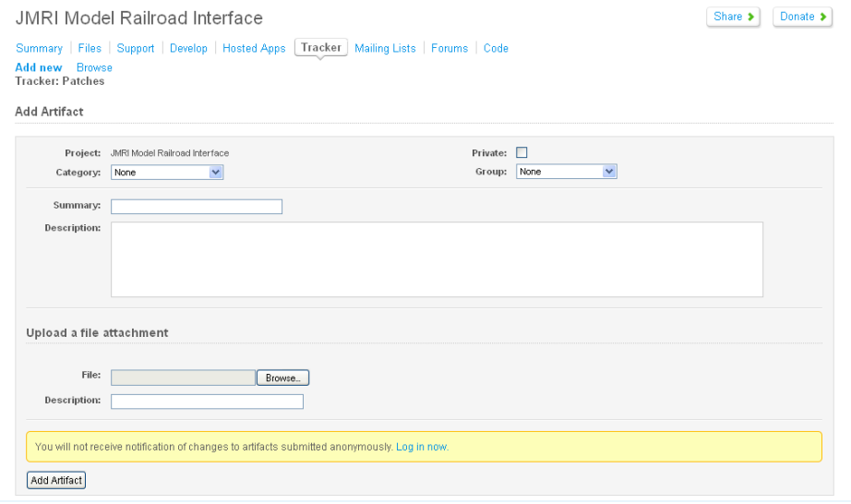Screen dimensions: 851x504
Task: Open the Develop tab
Action: tap(188, 48)
